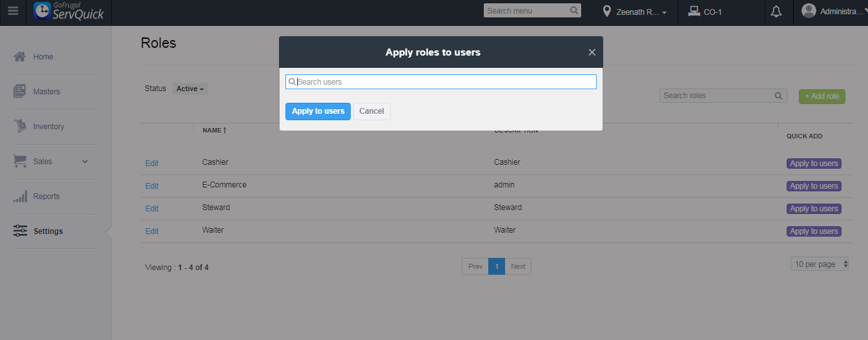
Task: Go to Masters in sidebar
Action: (x=46, y=92)
